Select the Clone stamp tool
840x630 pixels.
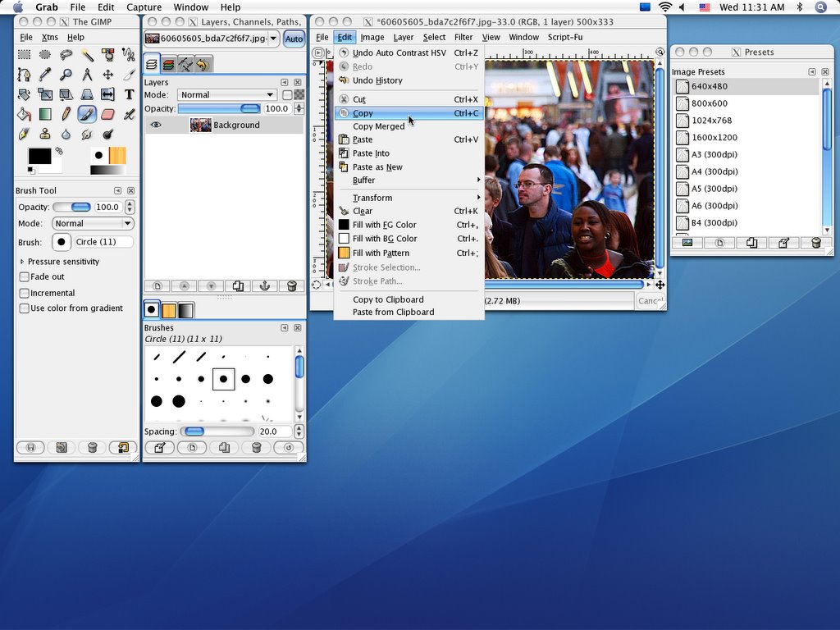(45, 134)
